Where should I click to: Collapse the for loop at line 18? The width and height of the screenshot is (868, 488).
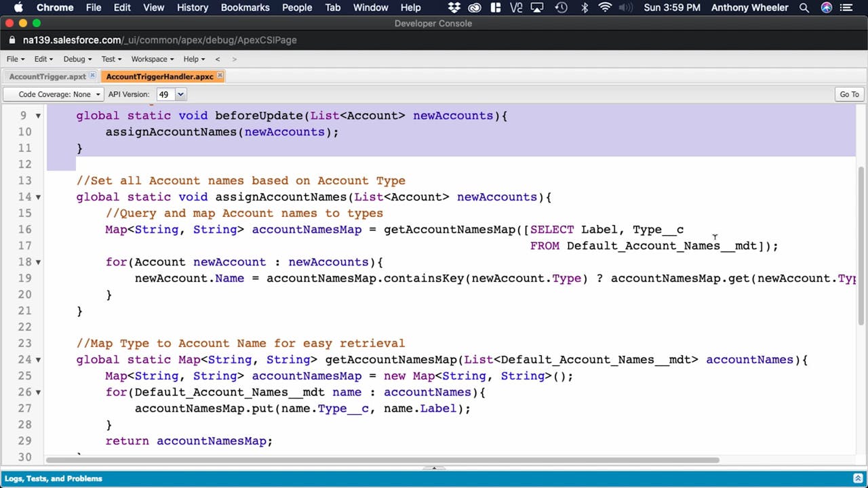click(x=38, y=262)
